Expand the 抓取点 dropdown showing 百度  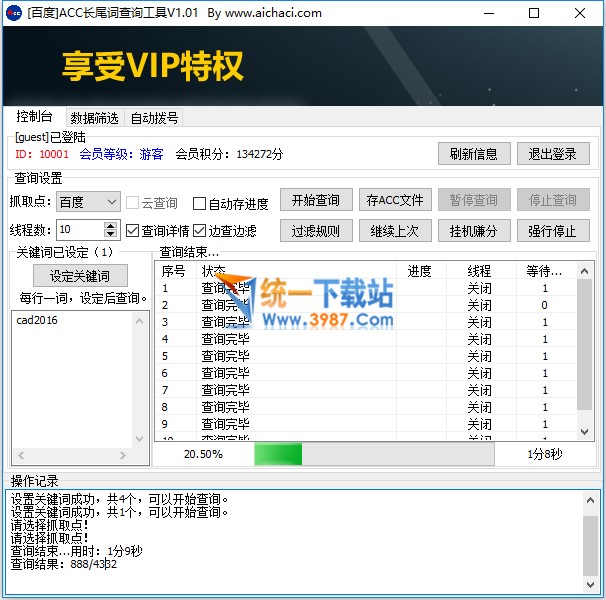coord(111,202)
